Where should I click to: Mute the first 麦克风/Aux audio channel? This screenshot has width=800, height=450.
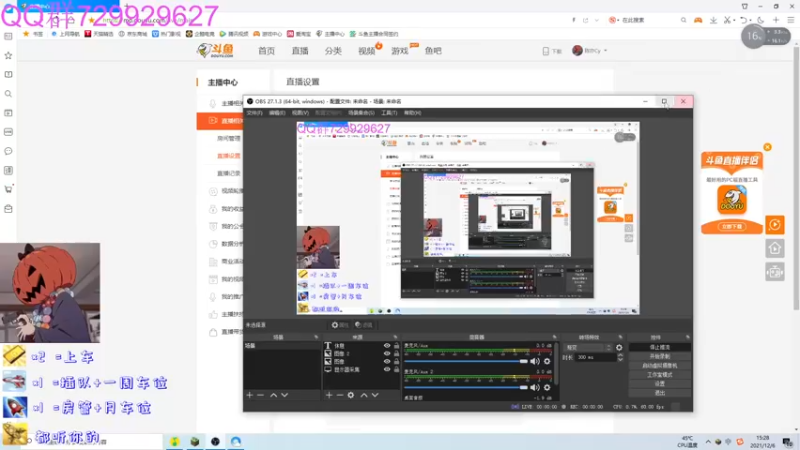[535, 361]
